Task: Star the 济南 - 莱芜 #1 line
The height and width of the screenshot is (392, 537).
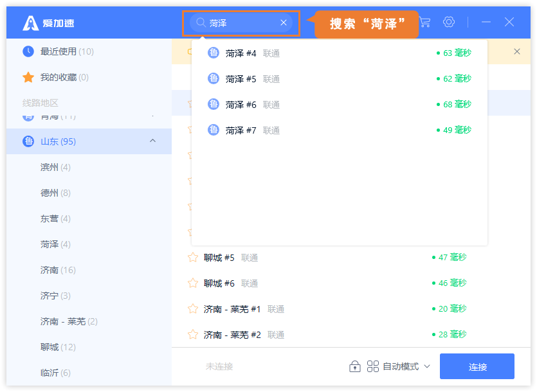Action: pyautogui.click(x=193, y=309)
